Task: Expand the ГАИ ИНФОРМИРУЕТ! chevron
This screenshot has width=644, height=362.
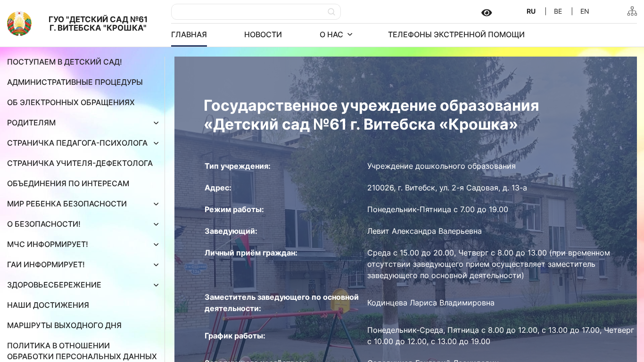Action: 156,265
